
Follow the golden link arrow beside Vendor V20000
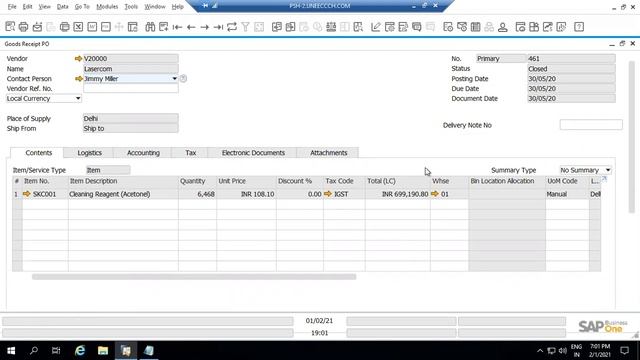click(78, 59)
